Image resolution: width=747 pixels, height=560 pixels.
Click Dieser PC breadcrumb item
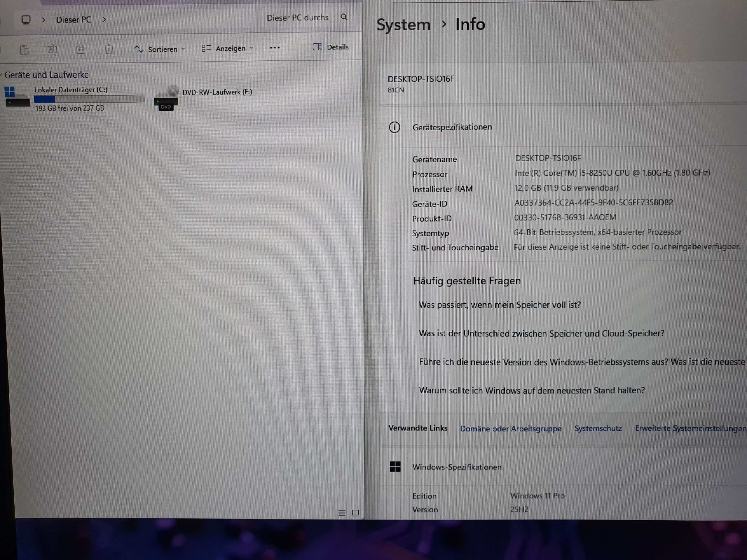(x=74, y=20)
